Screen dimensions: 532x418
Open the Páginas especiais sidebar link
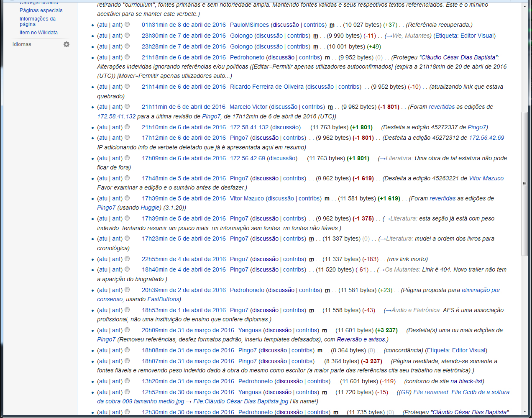pyautogui.click(x=41, y=10)
